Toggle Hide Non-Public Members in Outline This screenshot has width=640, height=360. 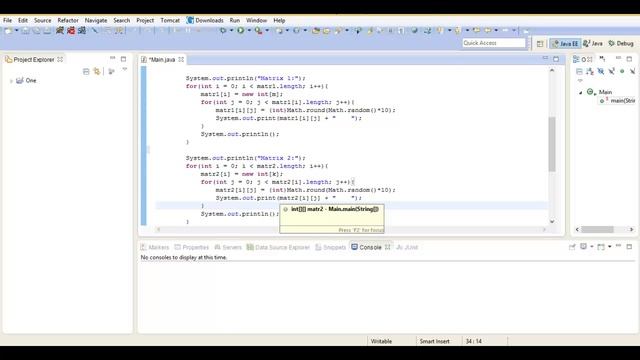point(622,71)
